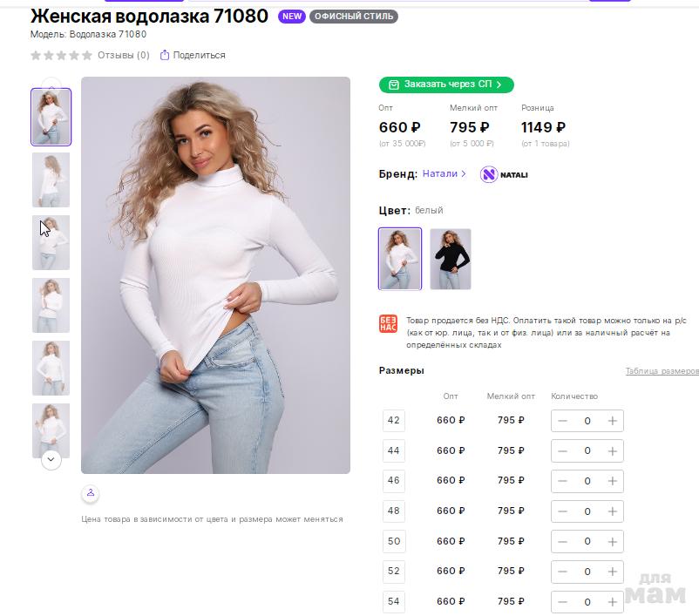Click the share icon next to Поделиться
The height and width of the screenshot is (616, 699).
pos(164,55)
